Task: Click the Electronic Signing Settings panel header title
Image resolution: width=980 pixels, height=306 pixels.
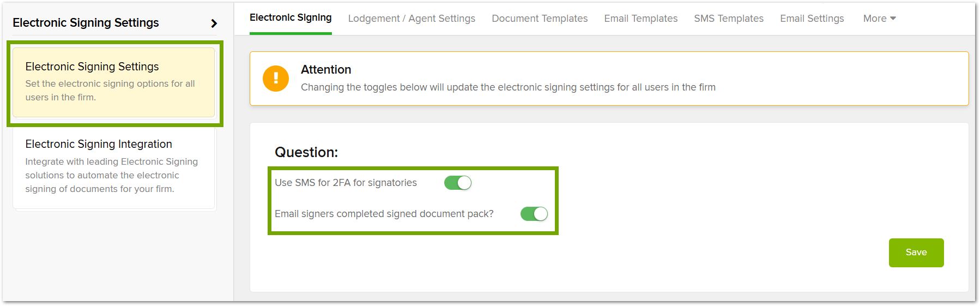Action: (86, 23)
